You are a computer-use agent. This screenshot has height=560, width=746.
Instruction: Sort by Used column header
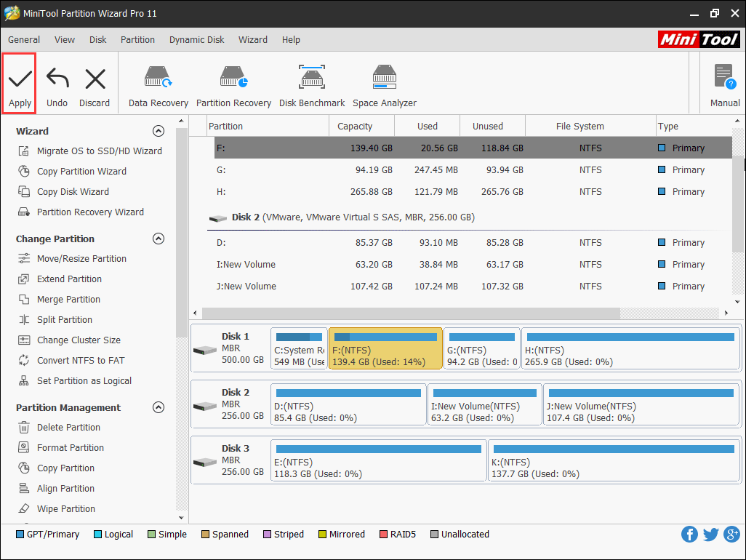[428, 126]
